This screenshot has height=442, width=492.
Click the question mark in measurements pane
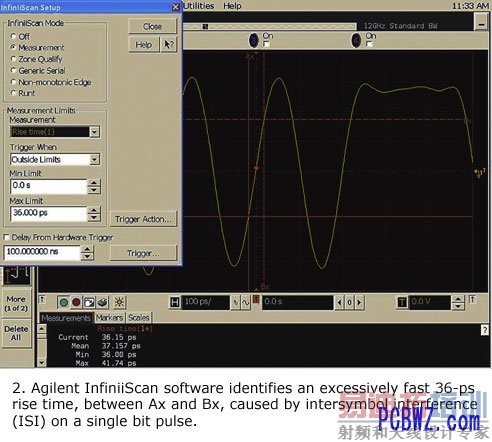[x=485, y=330]
